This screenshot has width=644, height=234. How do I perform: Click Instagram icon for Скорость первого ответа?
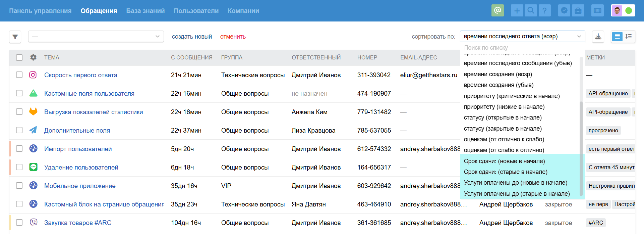tap(33, 75)
